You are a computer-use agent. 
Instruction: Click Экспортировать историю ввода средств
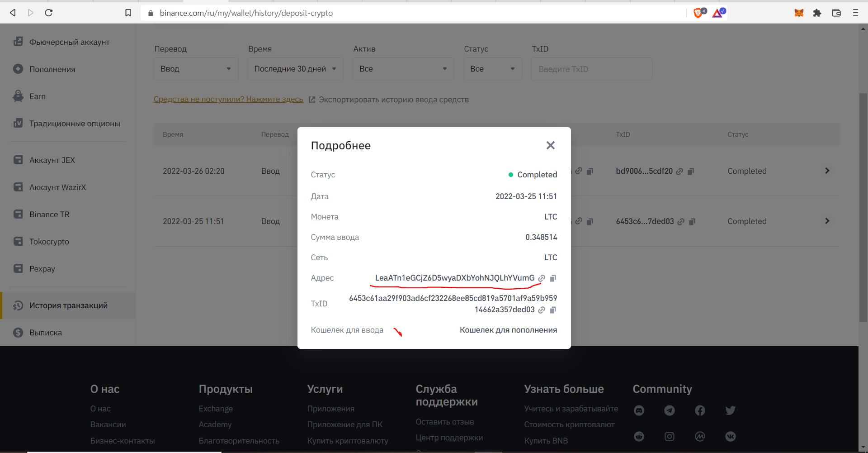(x=389, y=100)
